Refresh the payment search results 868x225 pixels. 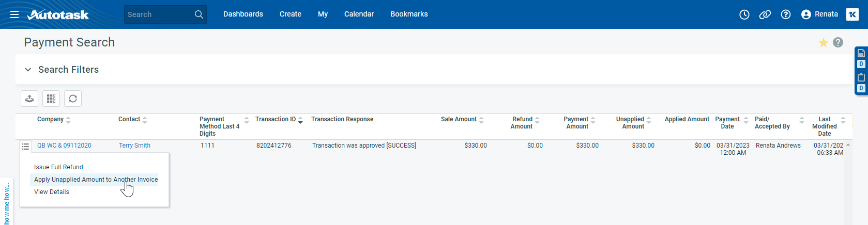pos(73,99)
